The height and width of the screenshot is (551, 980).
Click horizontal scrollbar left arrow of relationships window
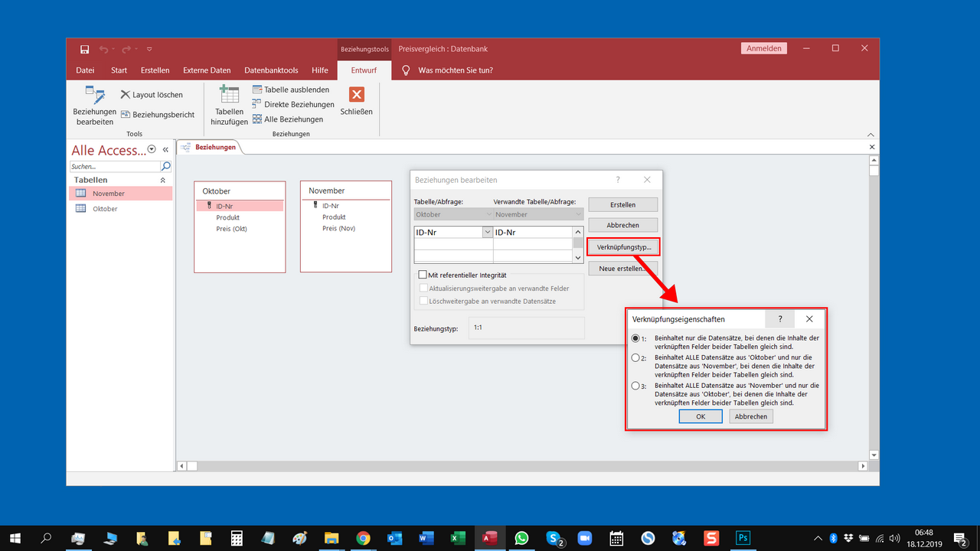pyautogui.click(x=181, y=465)
